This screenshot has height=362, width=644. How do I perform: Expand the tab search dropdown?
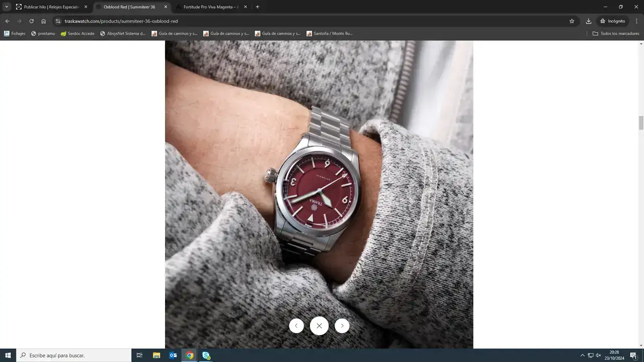coord(7,7)
